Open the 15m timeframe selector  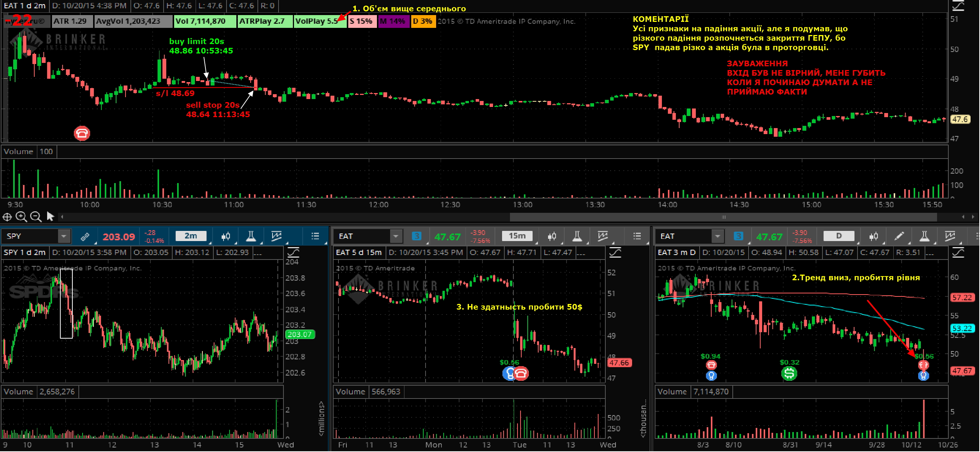[517, 236]
